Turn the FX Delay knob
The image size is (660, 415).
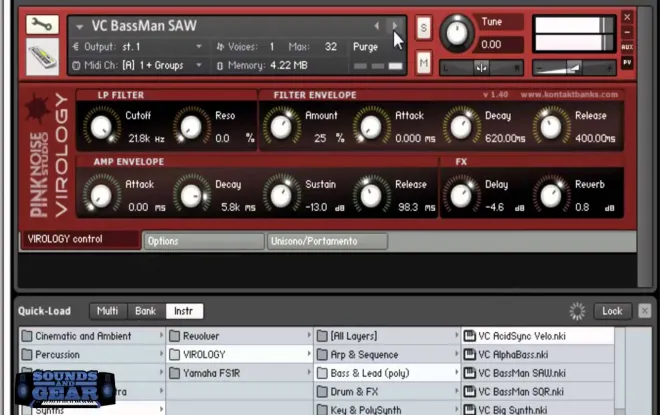[461, 196]
